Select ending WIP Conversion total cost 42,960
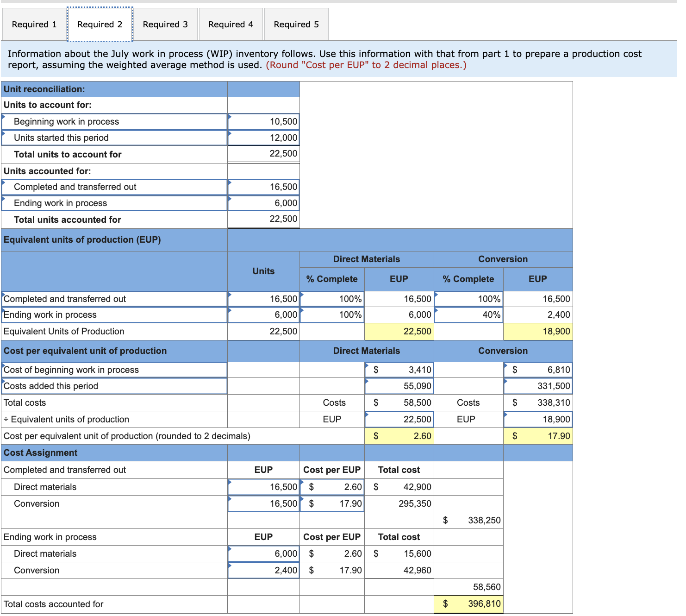 pos(399,570)
